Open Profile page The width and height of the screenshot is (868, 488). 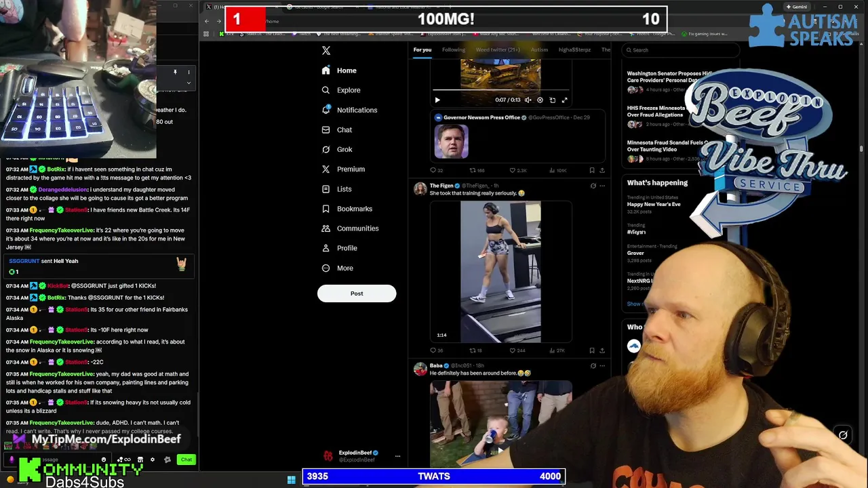click(x=339, y=248)
